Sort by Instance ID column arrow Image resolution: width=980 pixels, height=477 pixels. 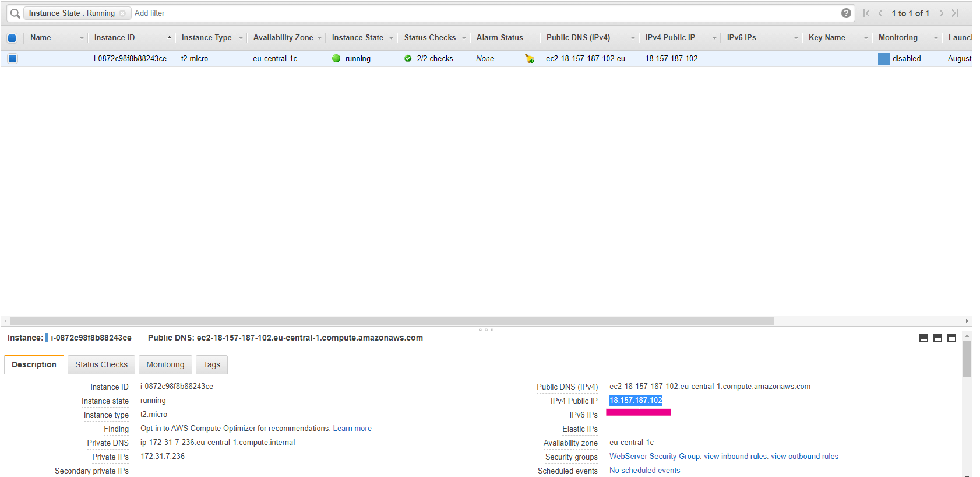click(x=169, y=38)
